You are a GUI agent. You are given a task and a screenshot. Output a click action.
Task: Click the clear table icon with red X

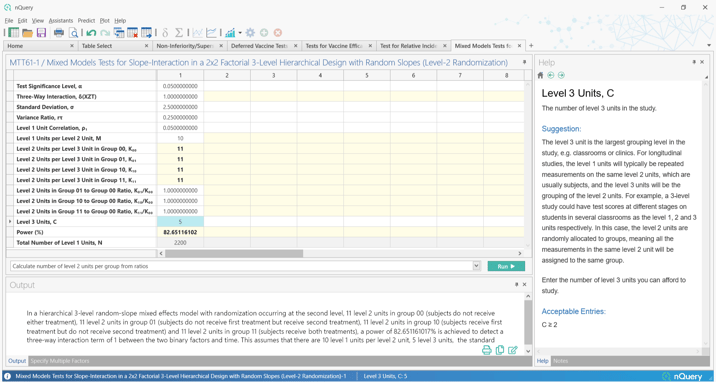pyautogui.click(x=132, y=32)
